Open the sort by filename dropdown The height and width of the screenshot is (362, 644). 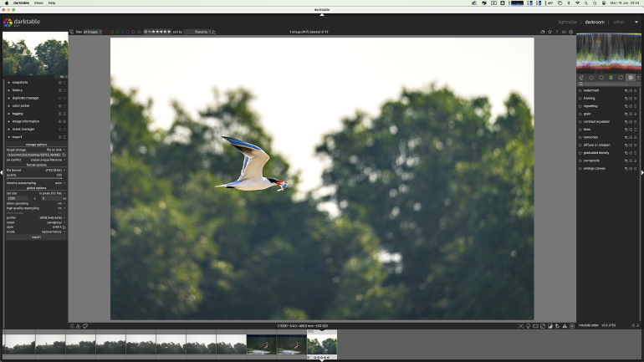[197, 32]
